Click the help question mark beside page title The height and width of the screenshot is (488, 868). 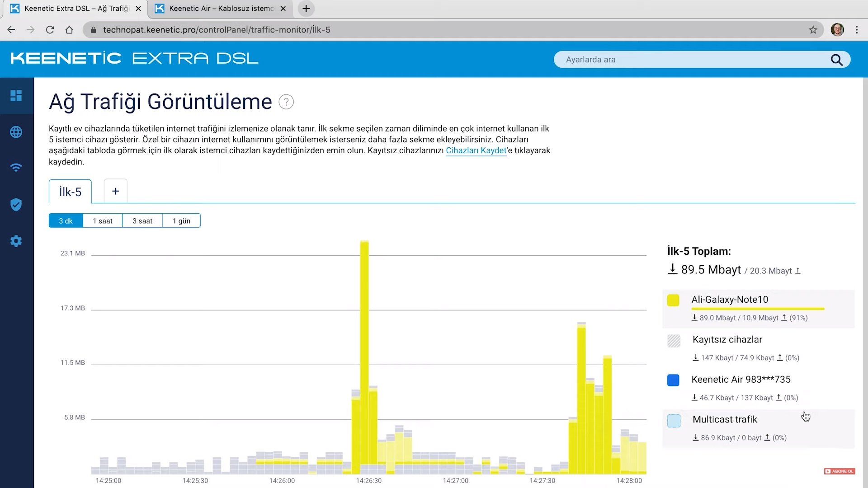pyautogui.click(x=286, y=102)
